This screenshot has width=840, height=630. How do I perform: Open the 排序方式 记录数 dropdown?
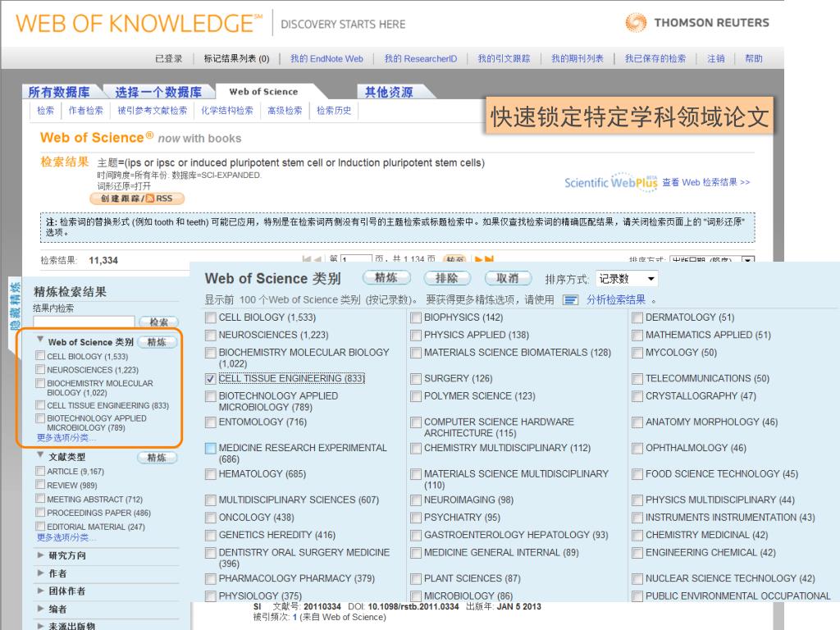pyautogui.click(x=627, y=279)
